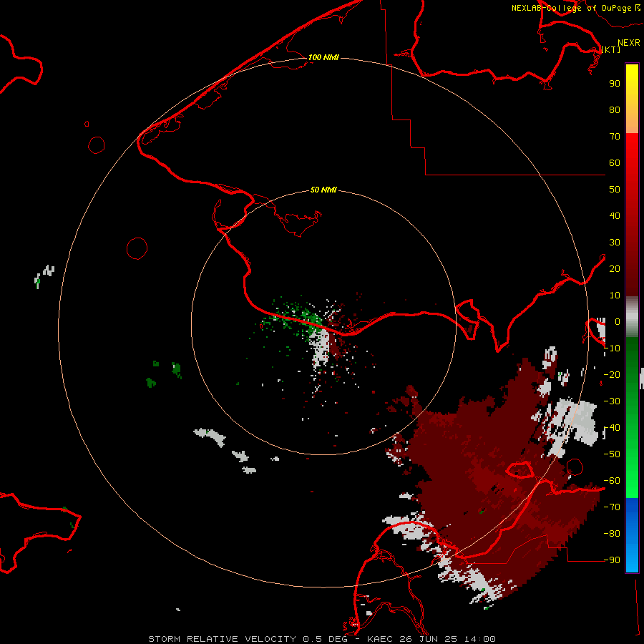Click the "50 NMI" range ring label
This screenshot has height=644, width=644.
(x=323, y=190)
